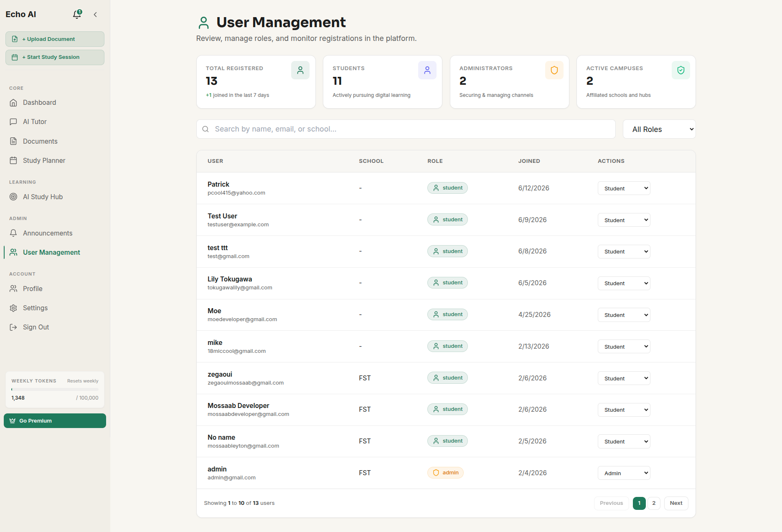Click Mossaab Developer user name

238,405
